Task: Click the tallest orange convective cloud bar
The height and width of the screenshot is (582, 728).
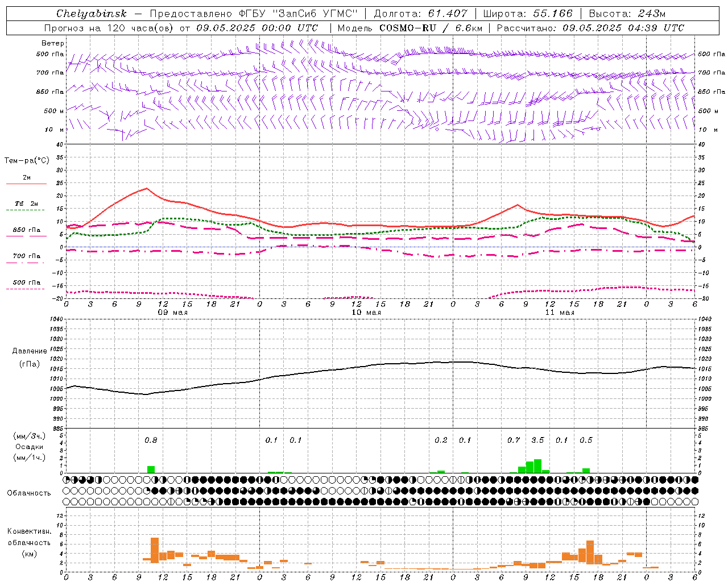Action: point(155,549)
